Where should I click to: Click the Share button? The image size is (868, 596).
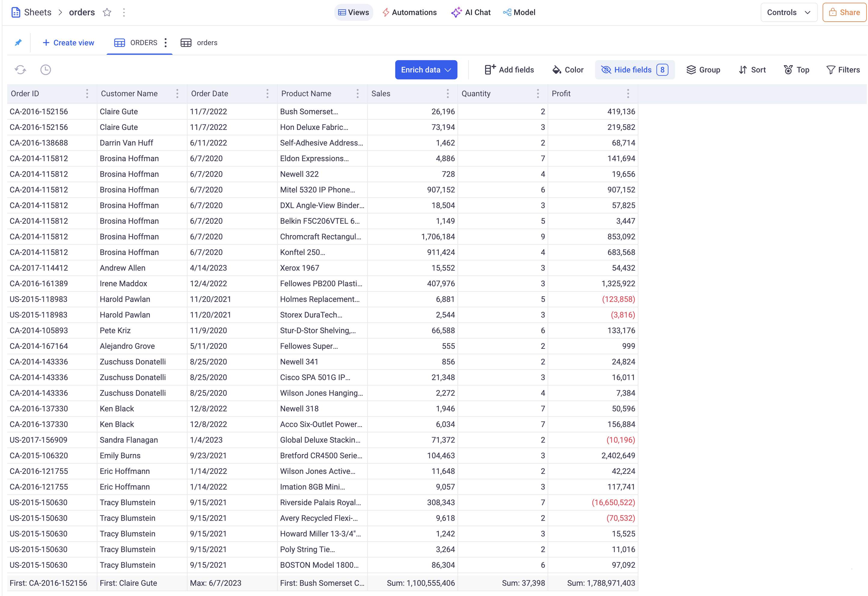point(844,12)
